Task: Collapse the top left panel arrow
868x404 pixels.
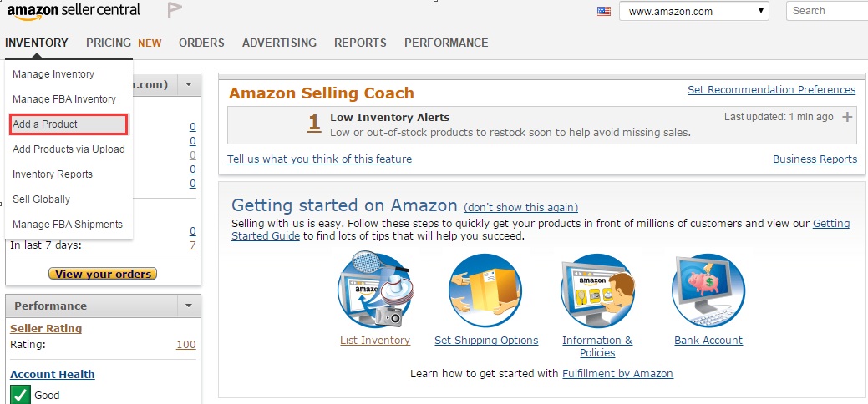Action: (189, 84)
